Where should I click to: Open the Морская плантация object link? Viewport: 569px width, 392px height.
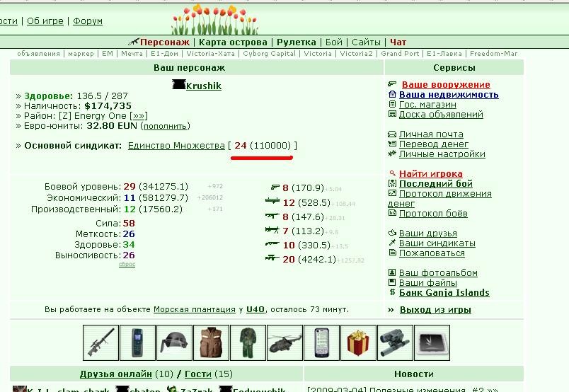tap(195, 310)
